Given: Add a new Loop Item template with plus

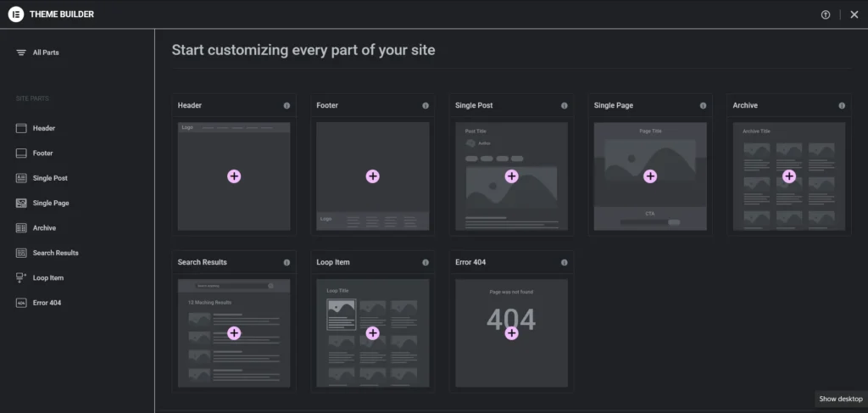Looking at the screenshot, I should pyautogui.click(x=373, y=332).
